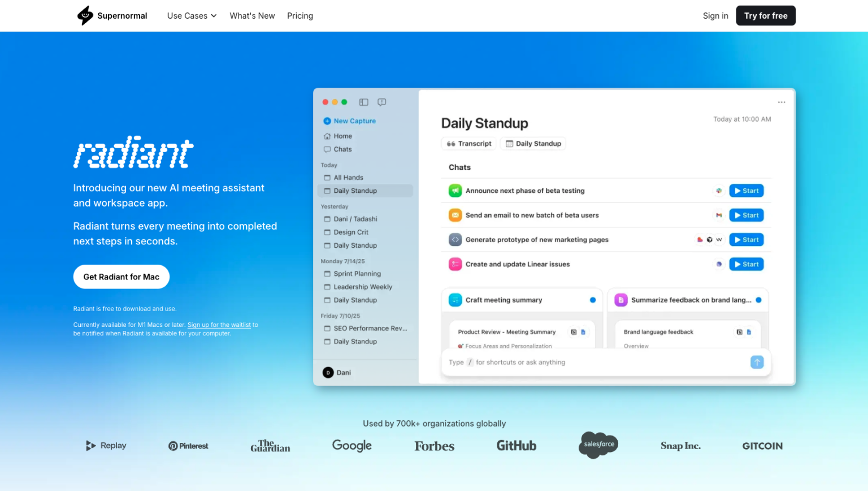Image resolution: width=868 pixels, height=491 pixels.
Task: Open the Dani / Tadashi meeting
Action: (x=350, y=219)
